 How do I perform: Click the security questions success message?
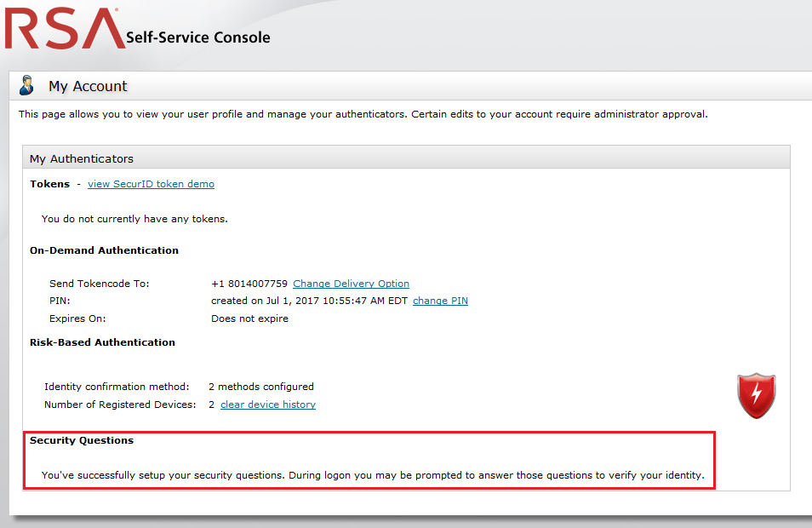[x=373, y=475]
